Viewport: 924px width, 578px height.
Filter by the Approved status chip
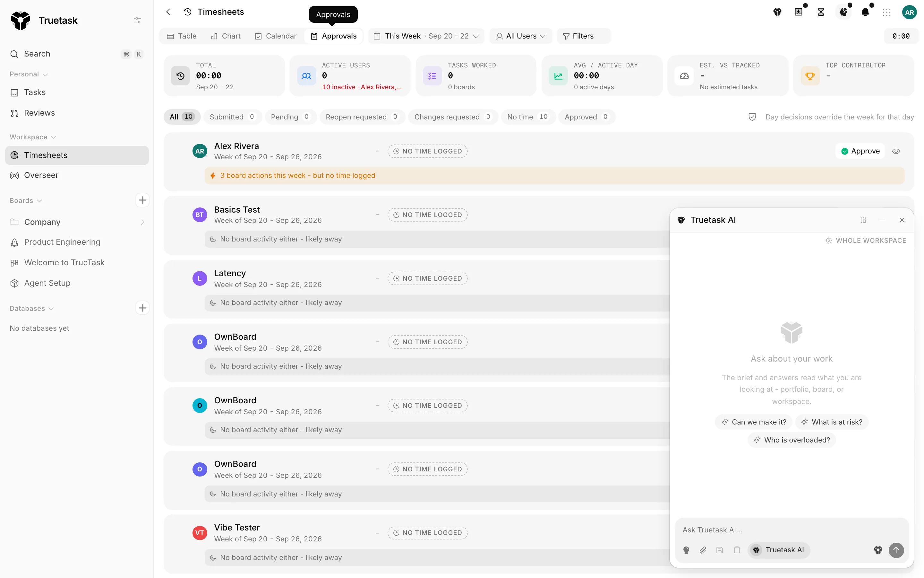click(587, 117)
